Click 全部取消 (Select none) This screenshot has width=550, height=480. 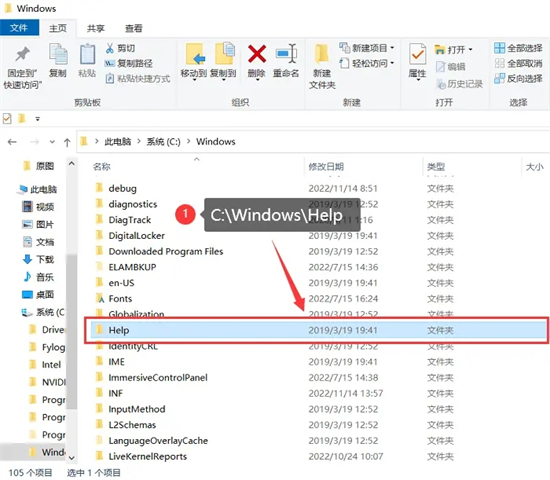518,63
